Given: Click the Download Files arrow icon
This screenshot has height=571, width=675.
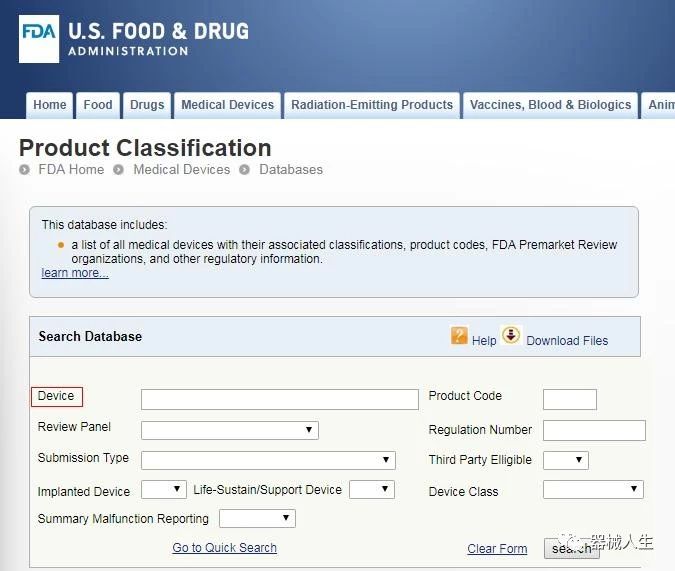Looking at the screenshot, I should [x=511, y=336].
